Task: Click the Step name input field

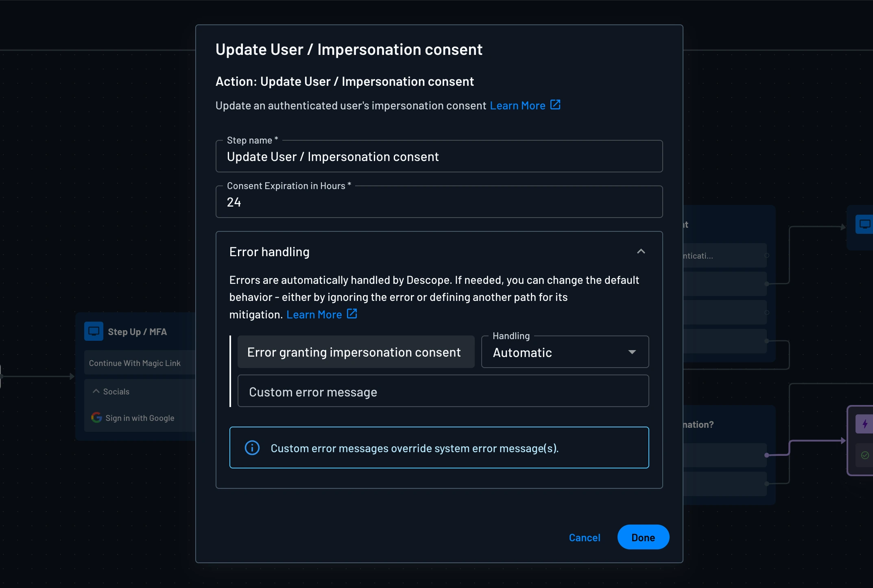Action: [x=439, y=157]
